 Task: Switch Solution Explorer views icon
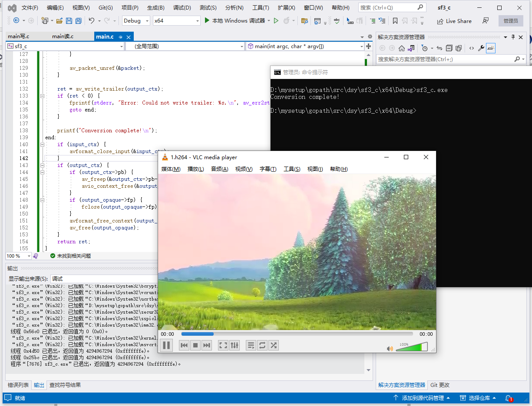point(411,48)
